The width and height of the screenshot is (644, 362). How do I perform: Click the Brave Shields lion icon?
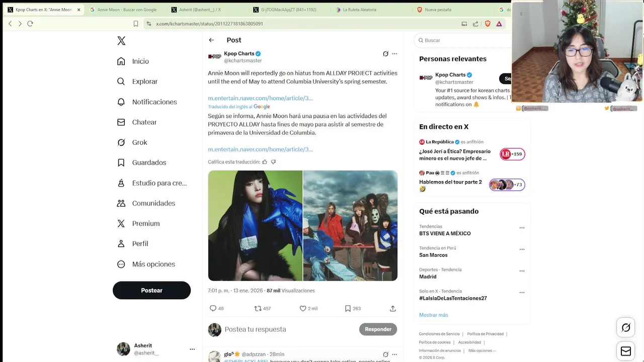pos(488,24)
